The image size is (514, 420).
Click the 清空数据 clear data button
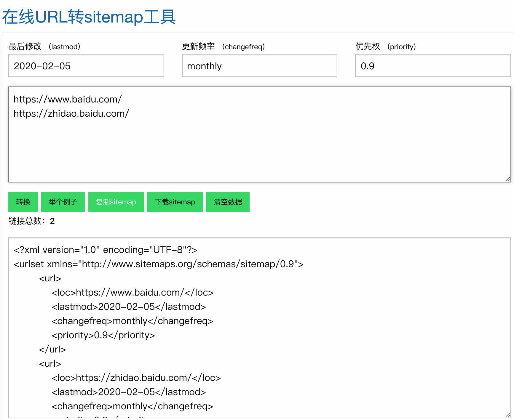[x=228, y=202]
